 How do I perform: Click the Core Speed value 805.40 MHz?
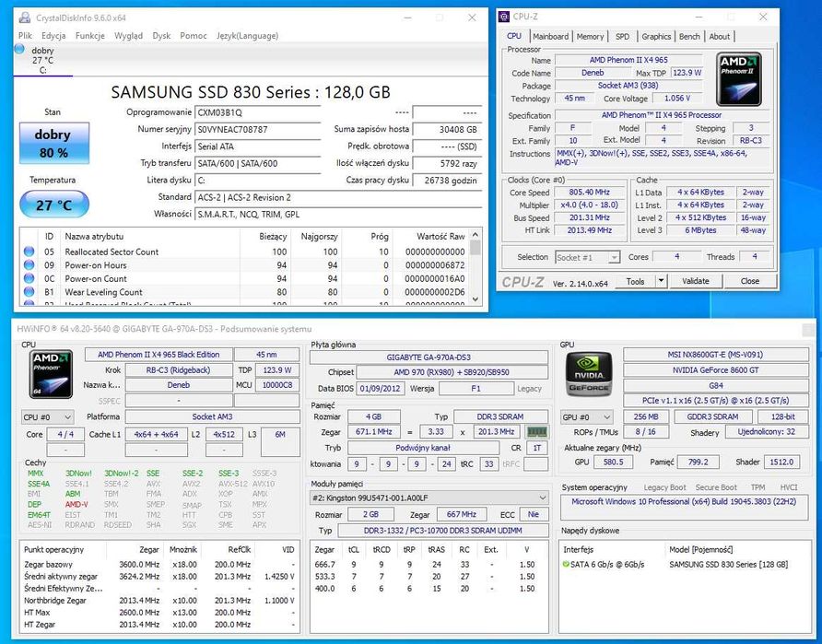(x=590, y=193)
